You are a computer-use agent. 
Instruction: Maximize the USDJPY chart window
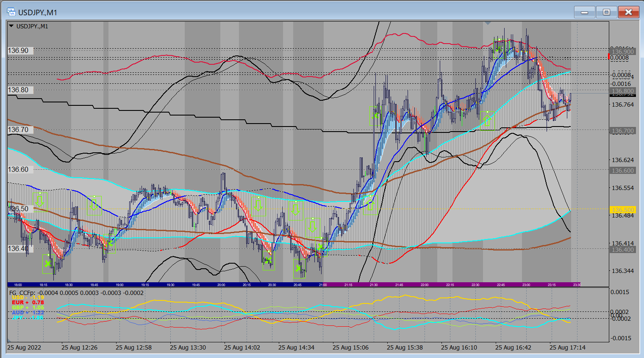(x=606, y=12)
